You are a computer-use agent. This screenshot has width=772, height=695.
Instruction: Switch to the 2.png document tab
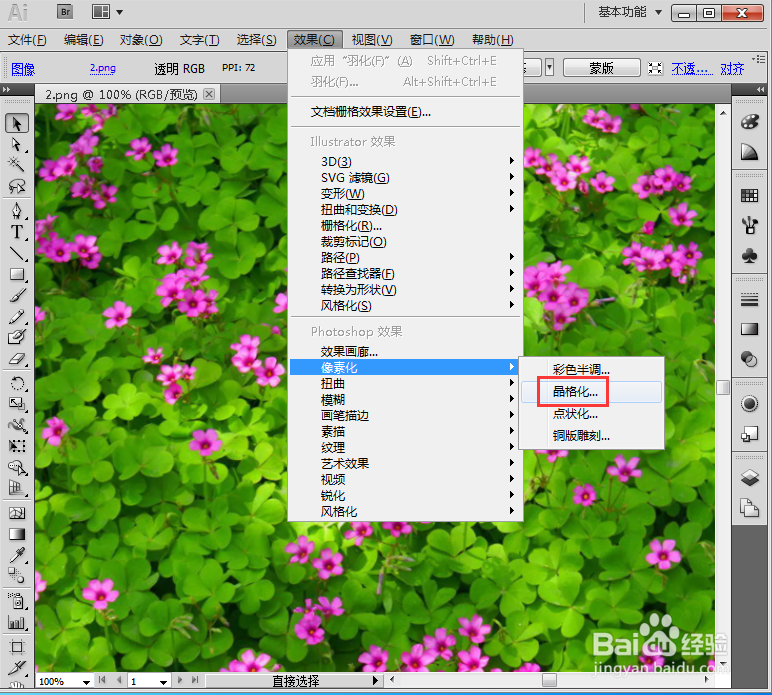click(121, 94)
